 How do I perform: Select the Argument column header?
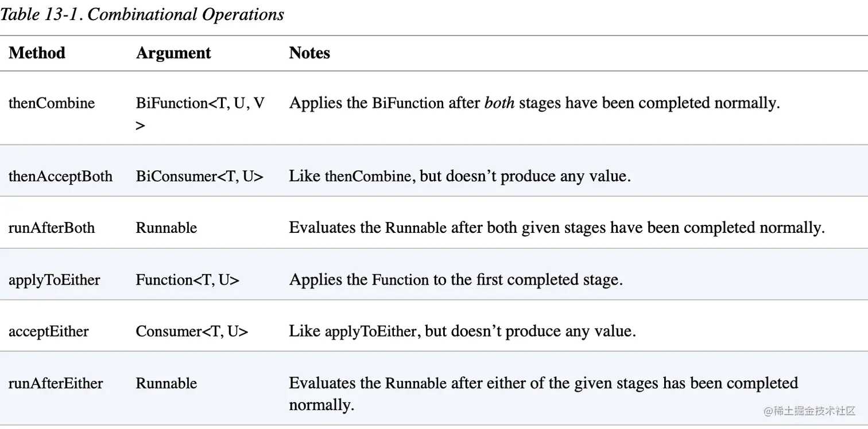[x=173, y=53]
